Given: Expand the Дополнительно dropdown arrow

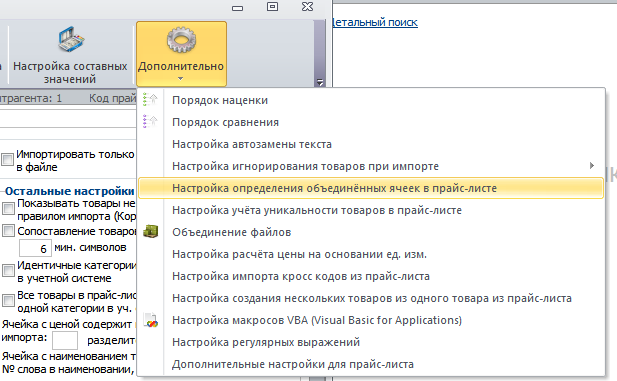Looking at the screenshot, I should [181, 79].
